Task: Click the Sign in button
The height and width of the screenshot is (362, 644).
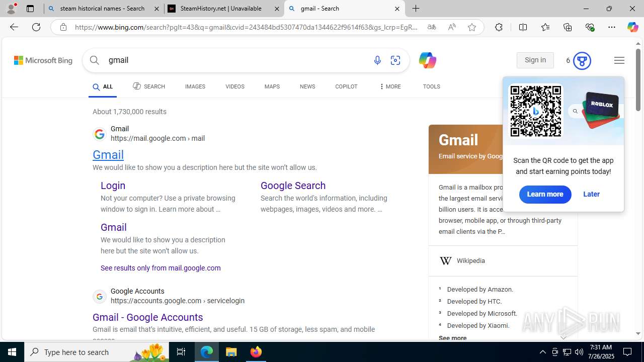Action: (535, 60)
